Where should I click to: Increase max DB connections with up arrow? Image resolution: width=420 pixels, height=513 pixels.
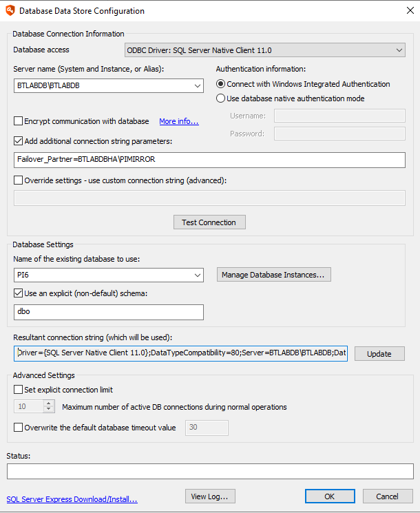(x=49, y=404)
